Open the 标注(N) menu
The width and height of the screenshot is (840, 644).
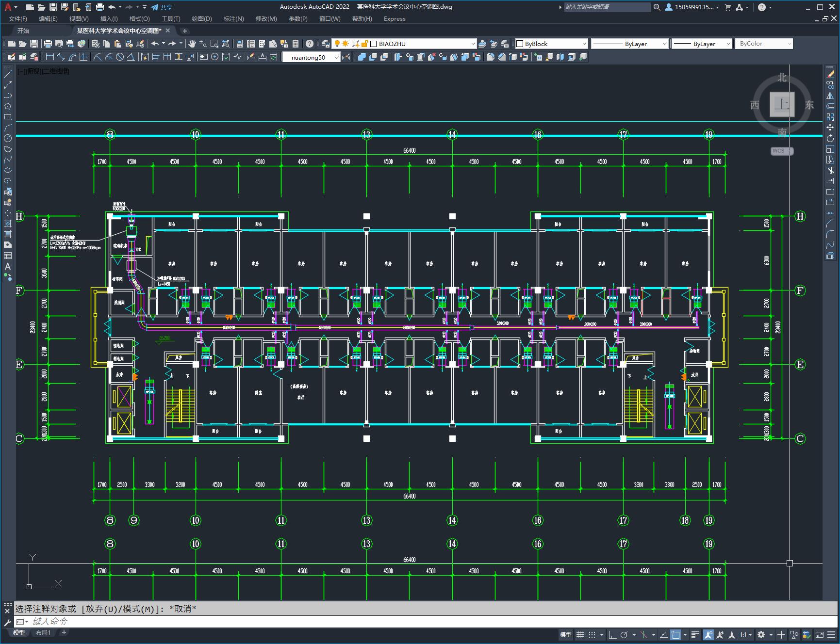pyautogui.click(x=233, y=19)
